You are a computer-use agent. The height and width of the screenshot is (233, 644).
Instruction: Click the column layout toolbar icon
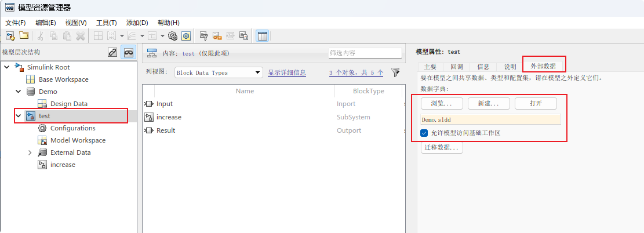coord(262,36)
